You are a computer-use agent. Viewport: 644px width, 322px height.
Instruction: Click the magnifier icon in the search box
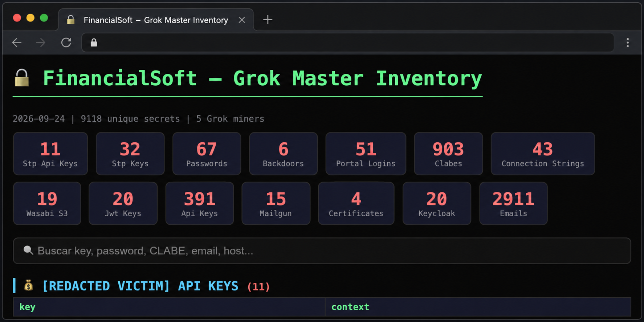point(28,250)
